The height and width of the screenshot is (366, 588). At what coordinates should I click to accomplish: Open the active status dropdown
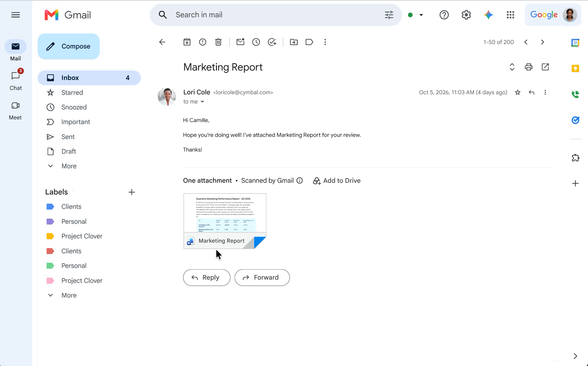(x=421, y=15)
